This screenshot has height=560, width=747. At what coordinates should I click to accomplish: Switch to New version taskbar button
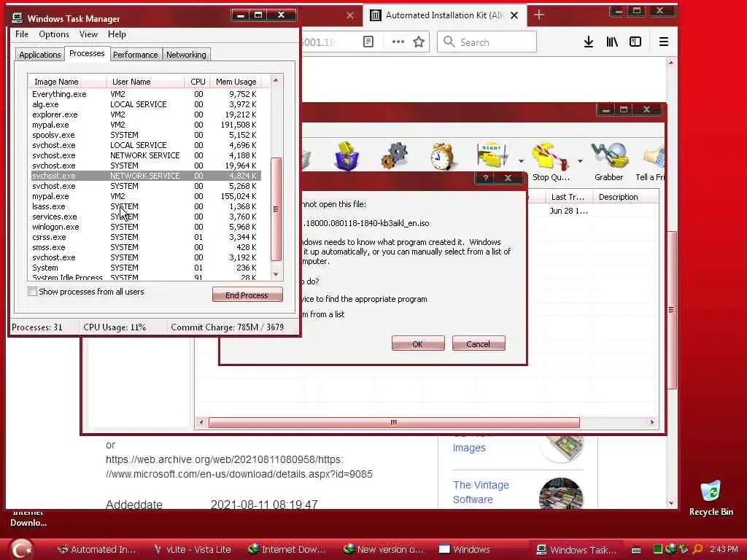(384, 549)
